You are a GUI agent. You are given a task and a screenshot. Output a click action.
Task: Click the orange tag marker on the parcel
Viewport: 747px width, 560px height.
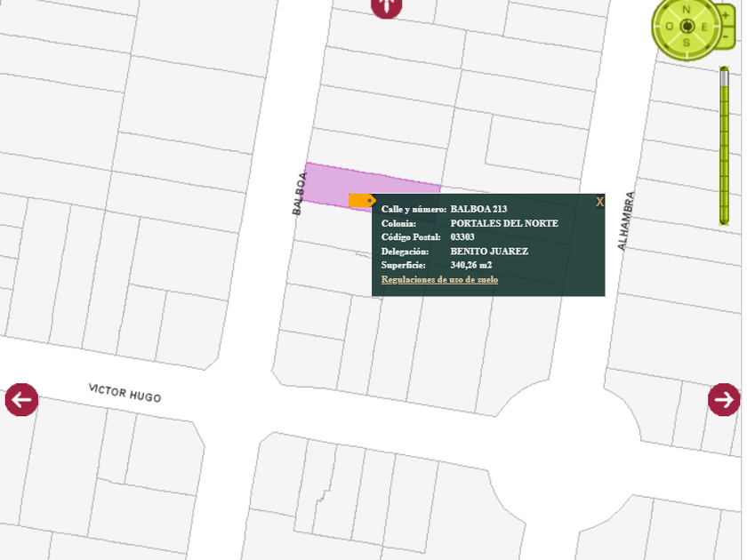click(361, 201)
